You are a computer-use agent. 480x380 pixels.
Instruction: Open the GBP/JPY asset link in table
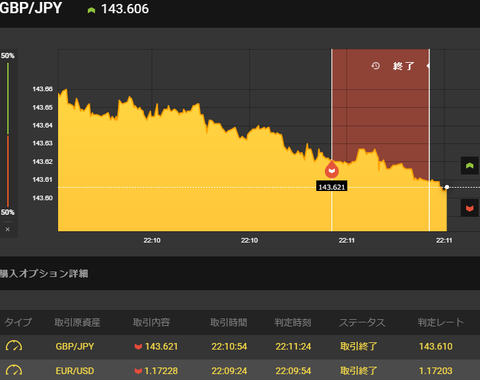75,346
